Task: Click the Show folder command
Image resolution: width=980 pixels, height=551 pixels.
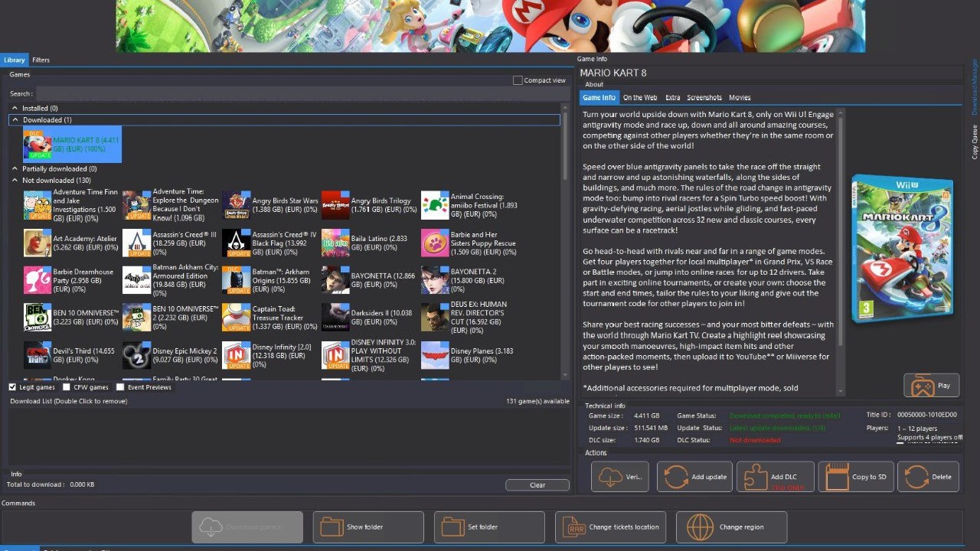Action: coord(367,527)
